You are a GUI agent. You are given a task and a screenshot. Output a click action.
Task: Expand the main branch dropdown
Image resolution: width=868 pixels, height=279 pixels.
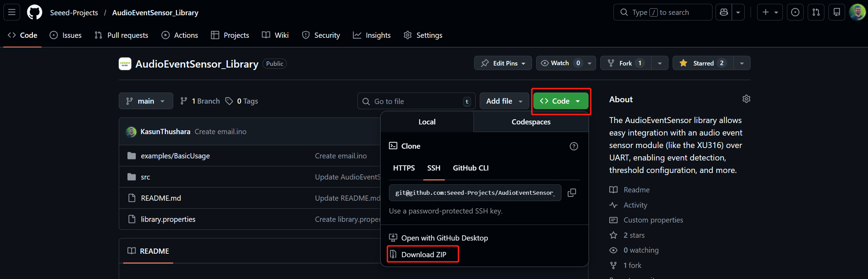coord(146,101)
